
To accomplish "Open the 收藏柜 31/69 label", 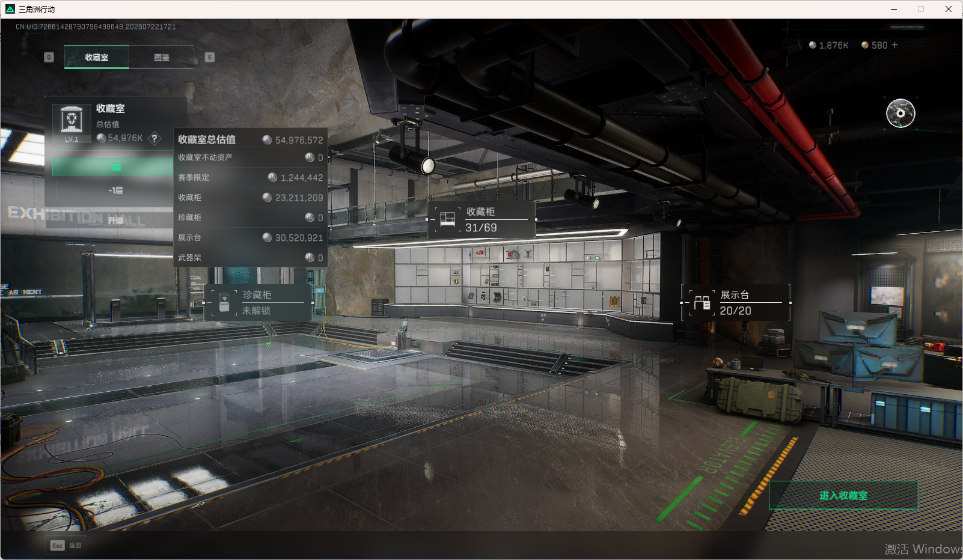I will point(481,220).
